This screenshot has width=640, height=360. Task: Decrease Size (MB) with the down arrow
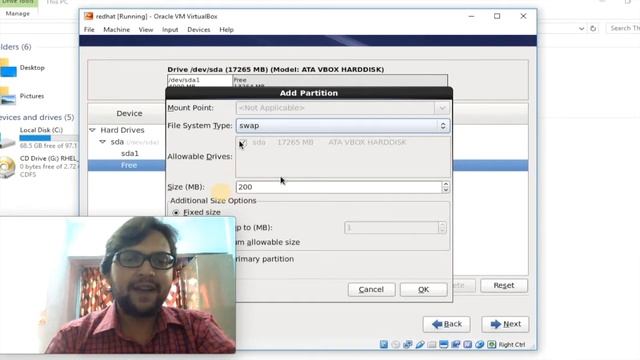pyautogui.click(x=446, y=190)
